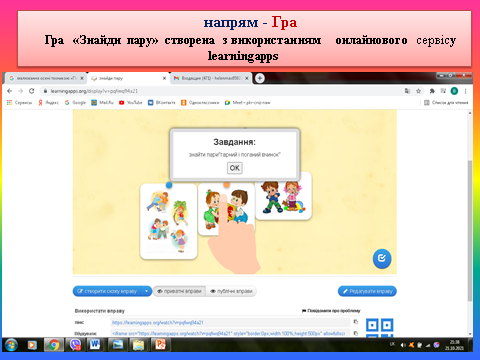Copy the iframe embed code with copy icon
This screenshot has width=480, height=360.
coord(356,333)
